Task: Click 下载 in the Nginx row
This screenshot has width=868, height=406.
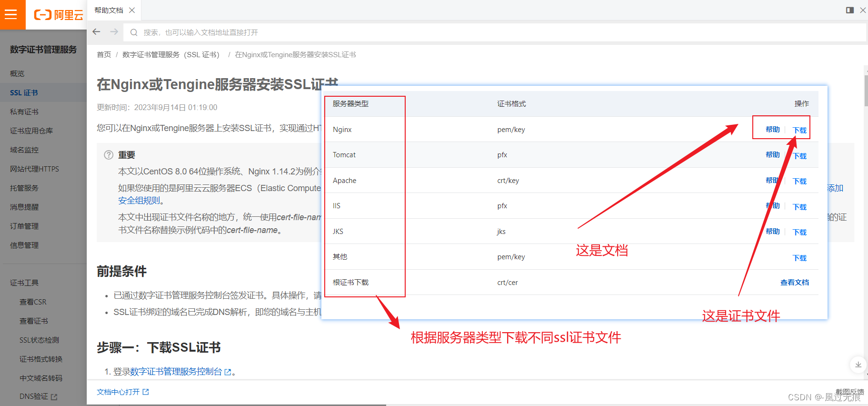Action: [x=800, y=130]
